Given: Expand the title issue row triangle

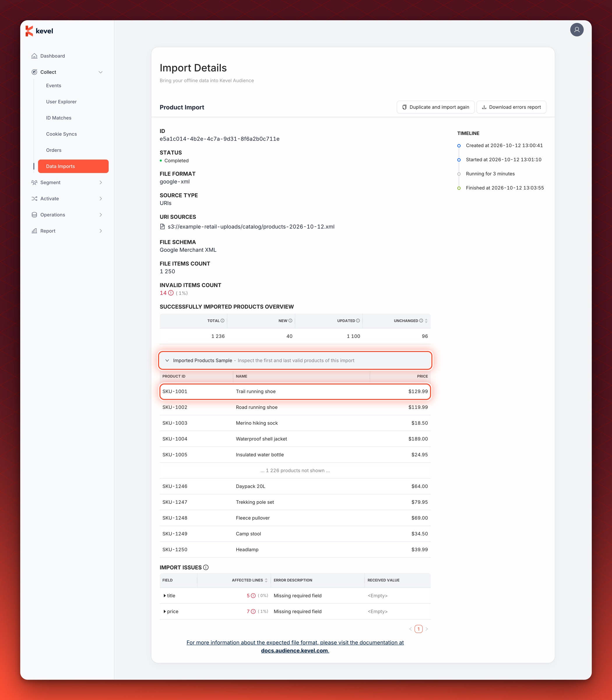Looking at the screenshot, I should point(165,595).
